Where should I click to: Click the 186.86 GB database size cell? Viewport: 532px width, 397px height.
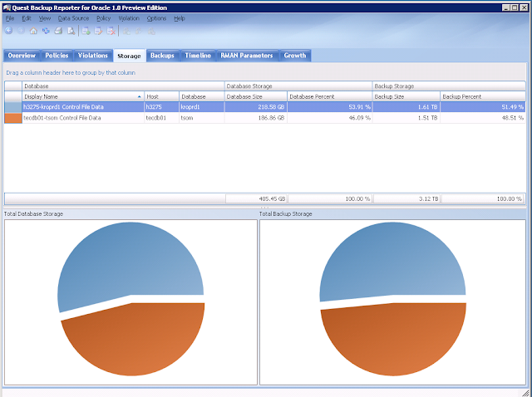[x=255, y=118]
